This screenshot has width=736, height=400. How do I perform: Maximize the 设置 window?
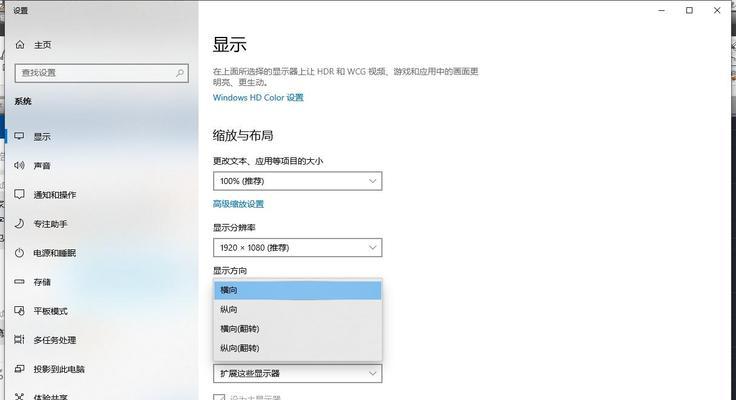pyautogui.click(x=689, y=10)
